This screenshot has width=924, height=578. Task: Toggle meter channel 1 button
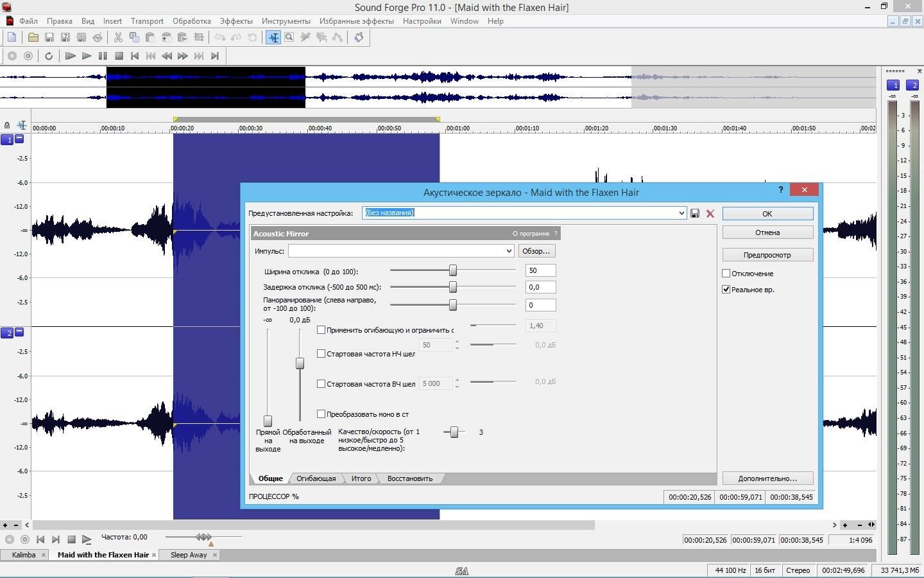coord(893,85)
